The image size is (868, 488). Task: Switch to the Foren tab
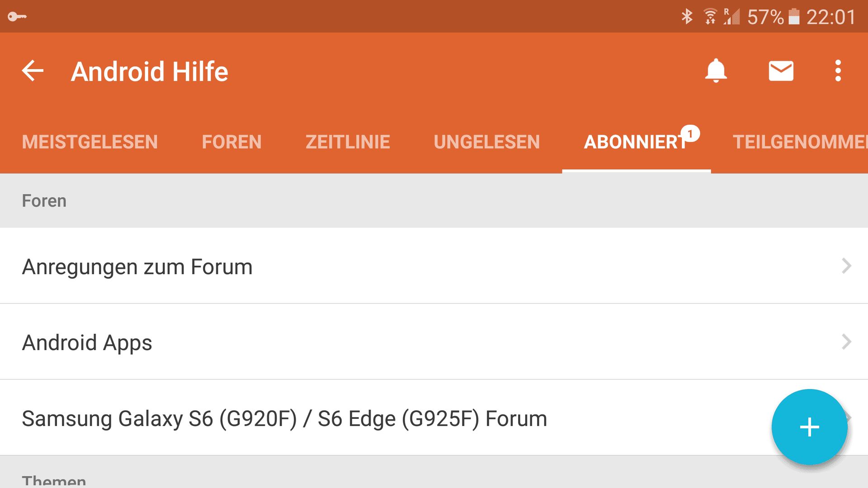point(231,142)
